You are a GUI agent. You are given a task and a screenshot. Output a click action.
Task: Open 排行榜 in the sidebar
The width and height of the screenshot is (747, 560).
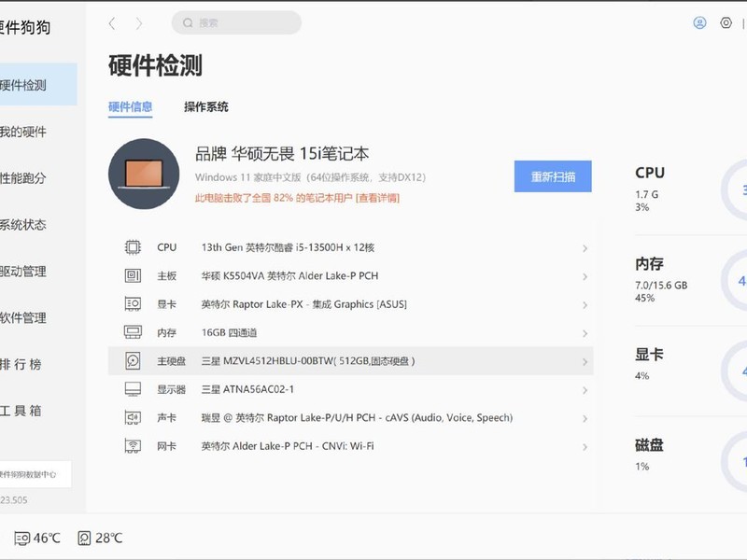point(21,364)
